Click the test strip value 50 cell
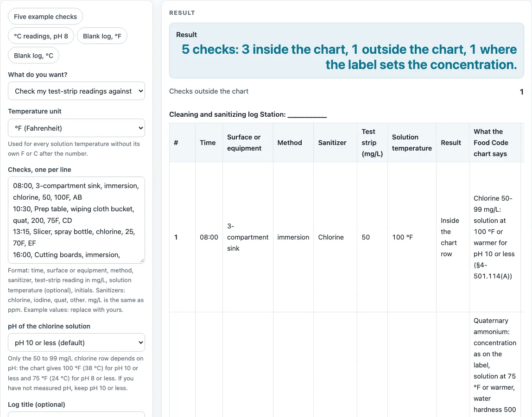Screen dimensions: 532x417 click(x=372, y=237)
